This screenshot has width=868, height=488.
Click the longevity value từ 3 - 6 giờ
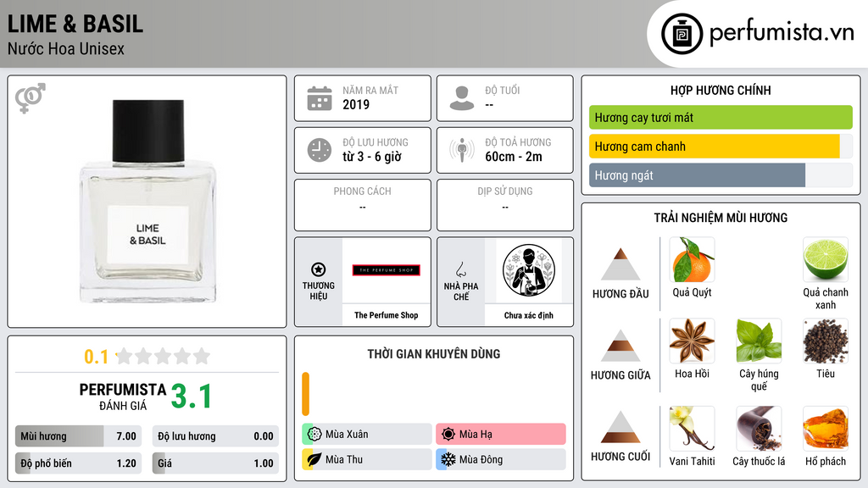point(372,157)
